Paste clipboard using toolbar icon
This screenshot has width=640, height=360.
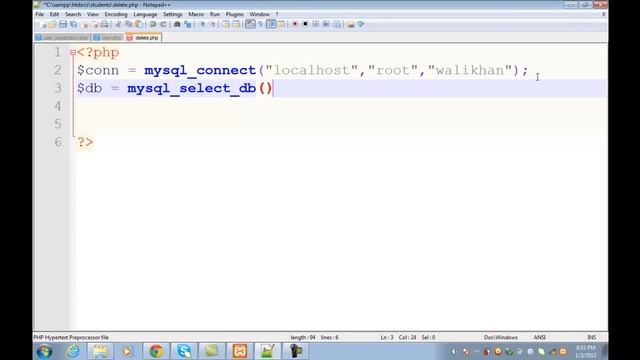click(139, 24)
